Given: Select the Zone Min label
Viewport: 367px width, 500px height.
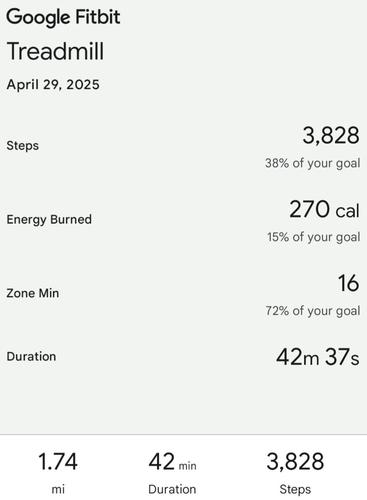Looking at the screenshot, I should coord(33,293).
